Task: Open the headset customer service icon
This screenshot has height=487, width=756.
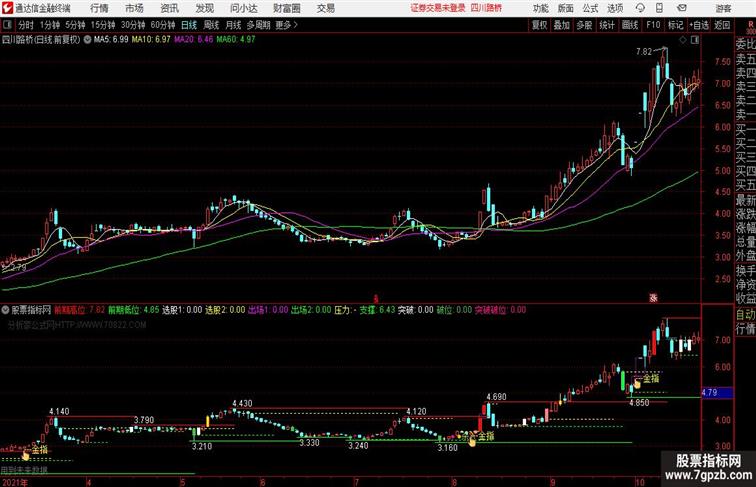Action: click(x=640, y=8)
